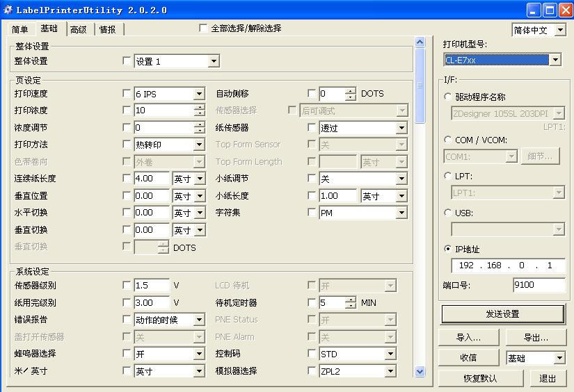The height and width of the screenshot is (392, 574).
Task: Open the 简单 tab
Action: [20, 29]
